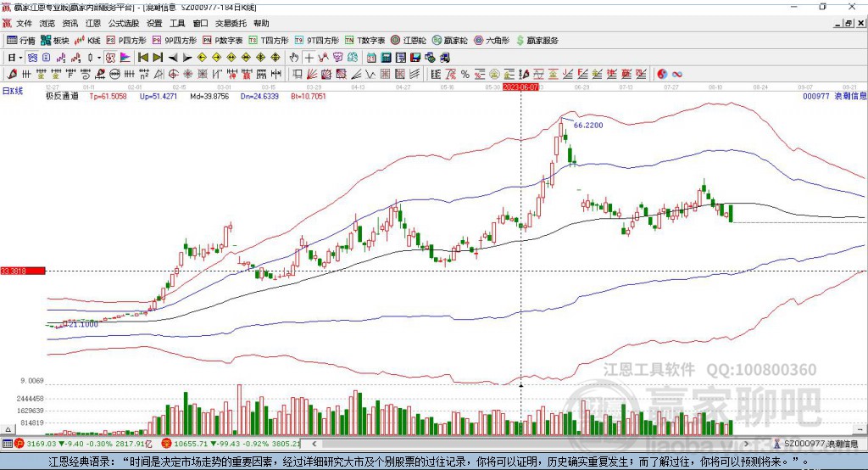The height and width of the screenshot is (470, 868).
Task: Click SZ000977 浪潮信息 status bar entry
Action: point(815,444)
